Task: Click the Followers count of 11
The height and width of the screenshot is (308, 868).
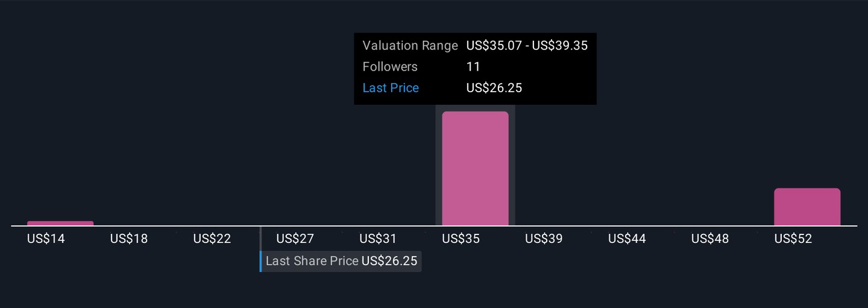Action: pos(473,67)
